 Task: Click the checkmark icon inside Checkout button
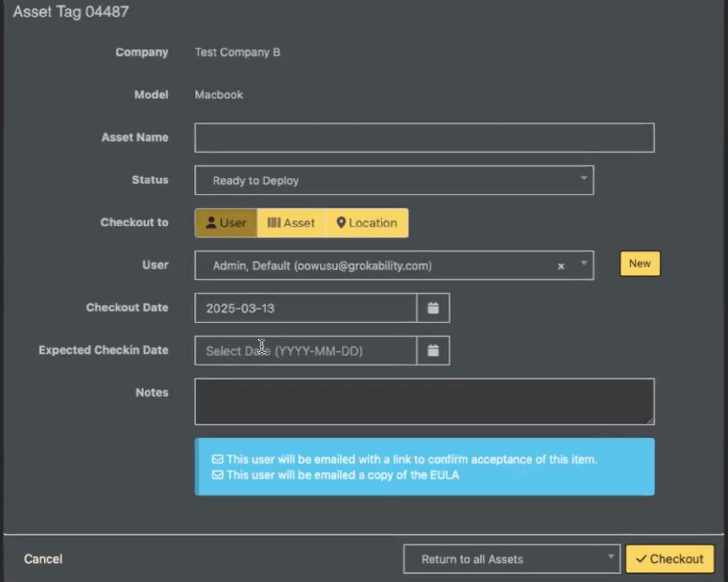click(641, 558)
